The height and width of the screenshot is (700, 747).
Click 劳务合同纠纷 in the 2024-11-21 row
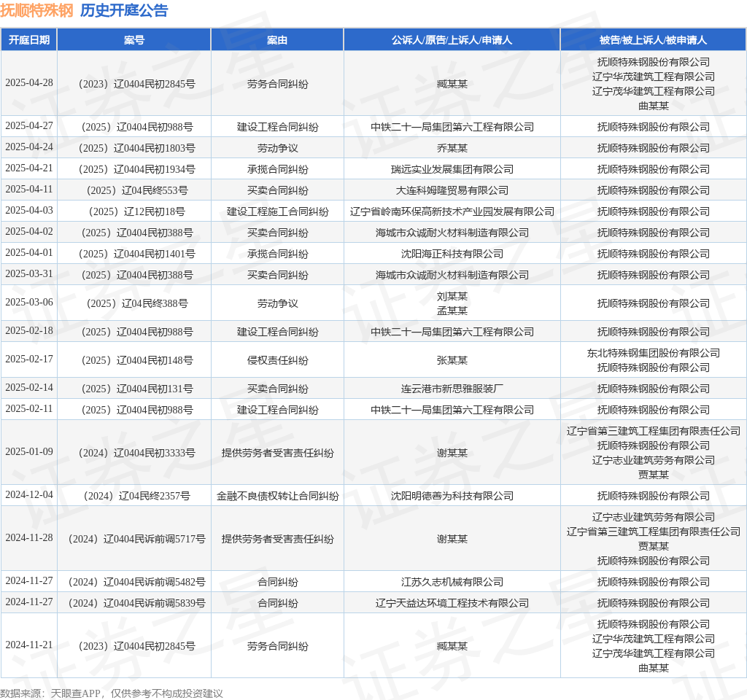pos(278,646)
